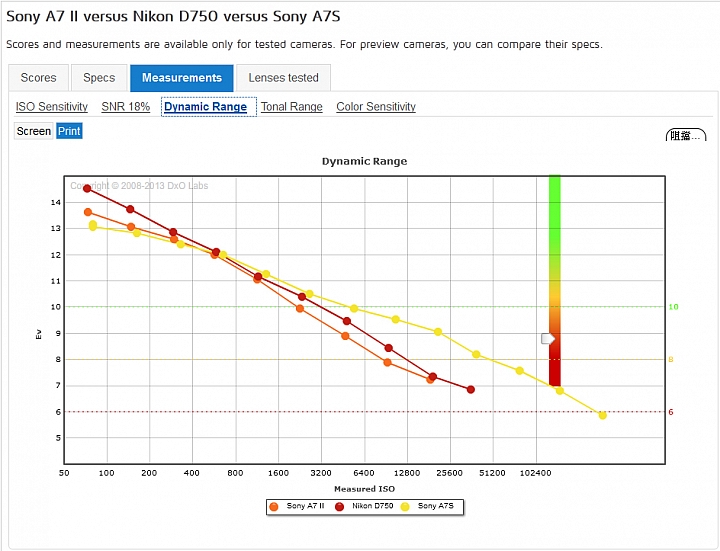The height and width of the screenshot is (551, 720).
Task: Open the Lenses tested tab
Action: [x=283, y=78]
